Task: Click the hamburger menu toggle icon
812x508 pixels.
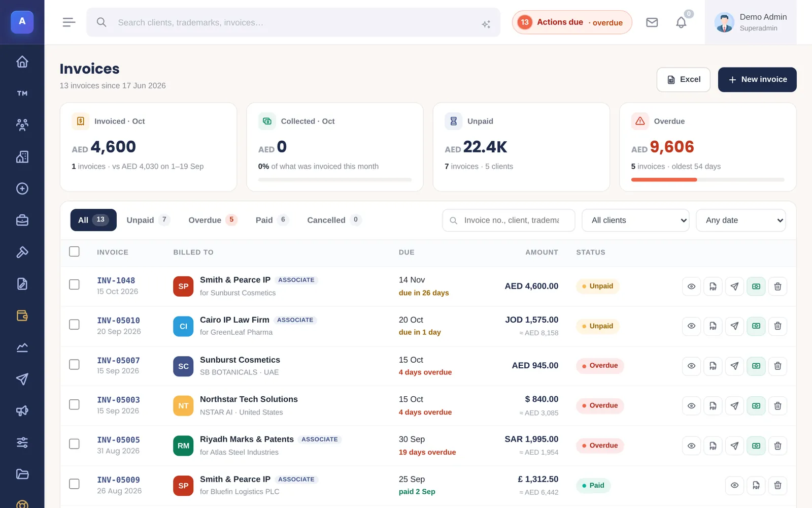Action: click(x=69, y=22)
